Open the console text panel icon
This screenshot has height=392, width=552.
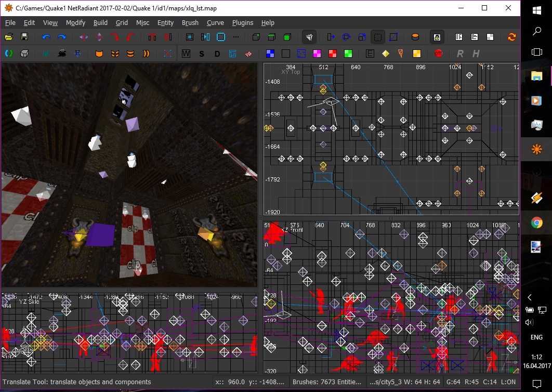click(474, 37)
